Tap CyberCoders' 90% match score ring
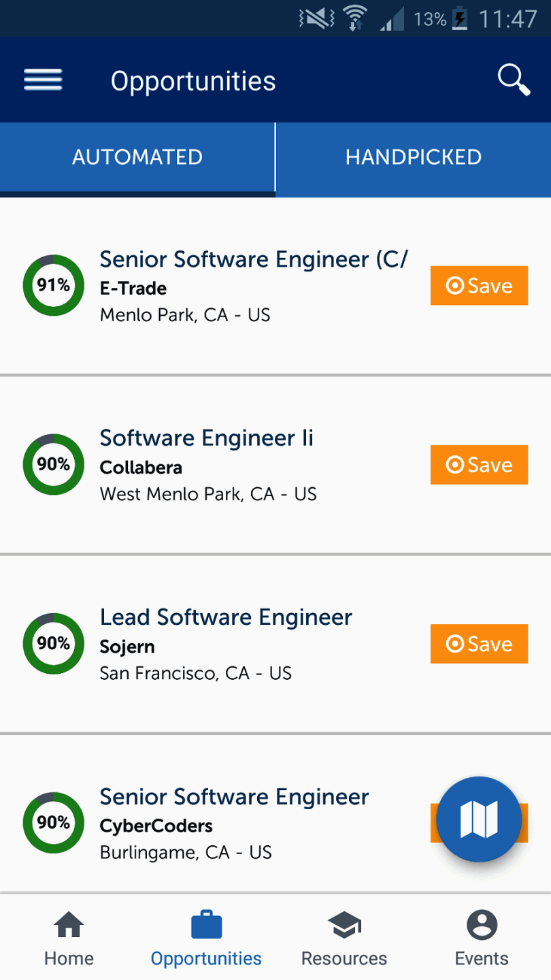Viewport: 551px width, 980px height. click(x=54, y=823)
